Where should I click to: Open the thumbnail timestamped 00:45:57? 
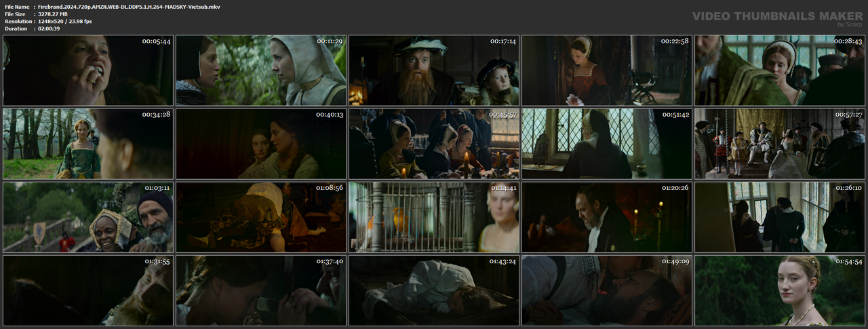pos(434,144)
